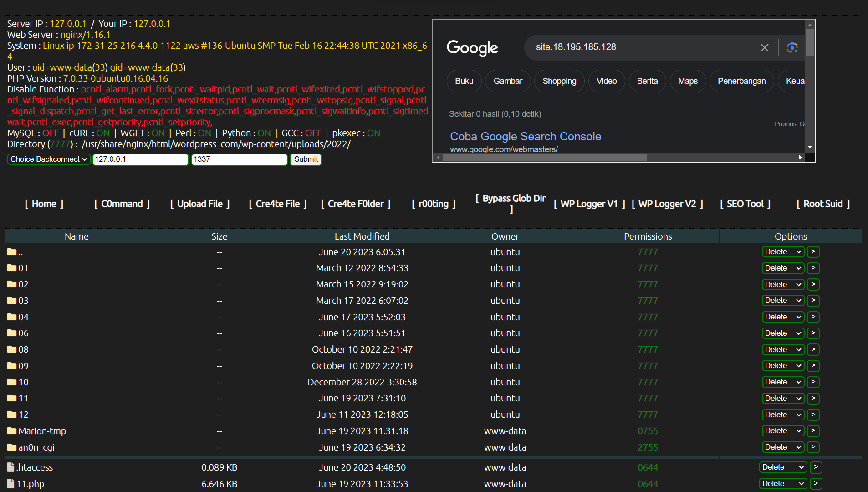The image size is (868, 492).
Task: Click the folder icon for 10
Action: coord(12,382)
